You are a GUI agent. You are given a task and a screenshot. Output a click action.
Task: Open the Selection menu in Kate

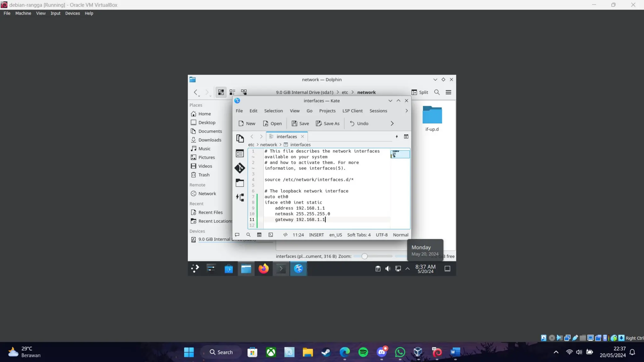pos(273,111)
